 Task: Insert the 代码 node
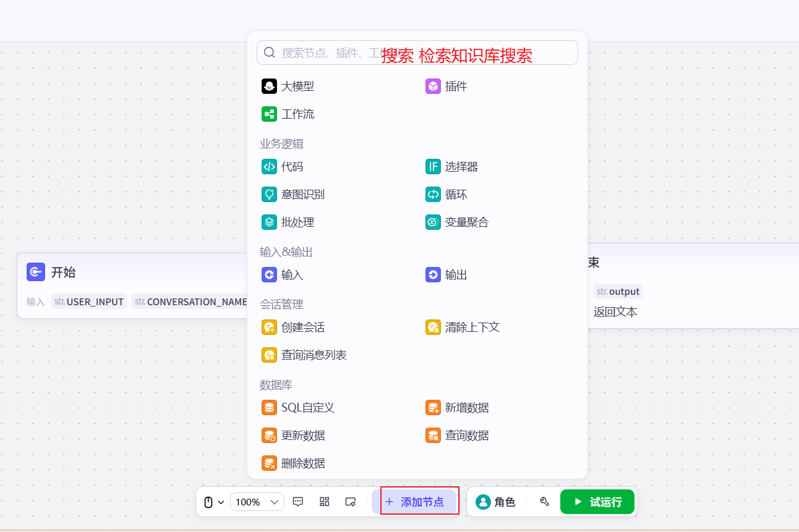tap(282, 167)
